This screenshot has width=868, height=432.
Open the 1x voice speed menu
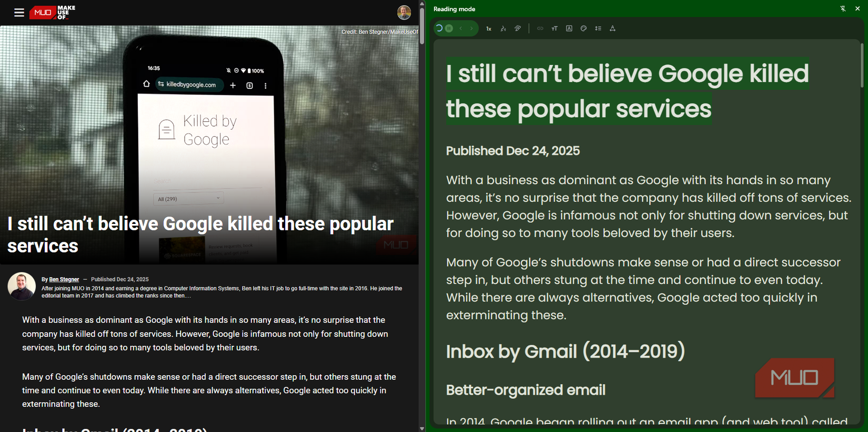point(489,29)
